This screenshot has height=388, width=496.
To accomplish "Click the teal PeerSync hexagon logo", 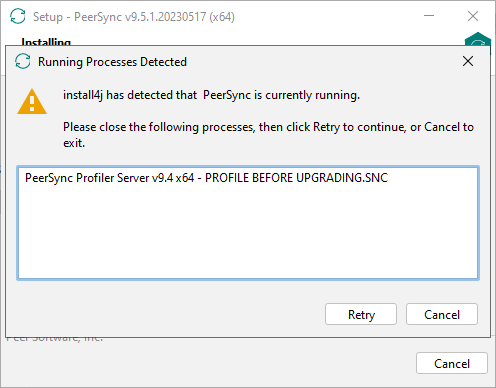I will pyautogui.click(x=478, y=39).
